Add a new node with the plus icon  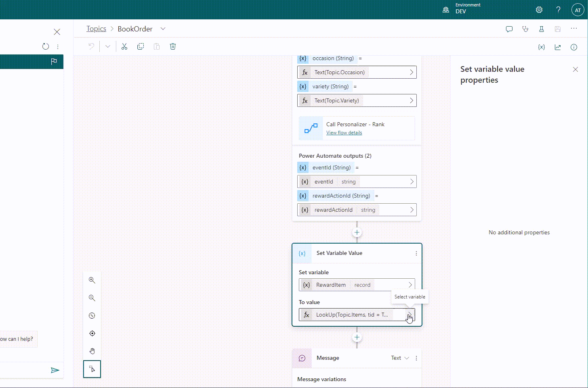(x=357, y=232)
